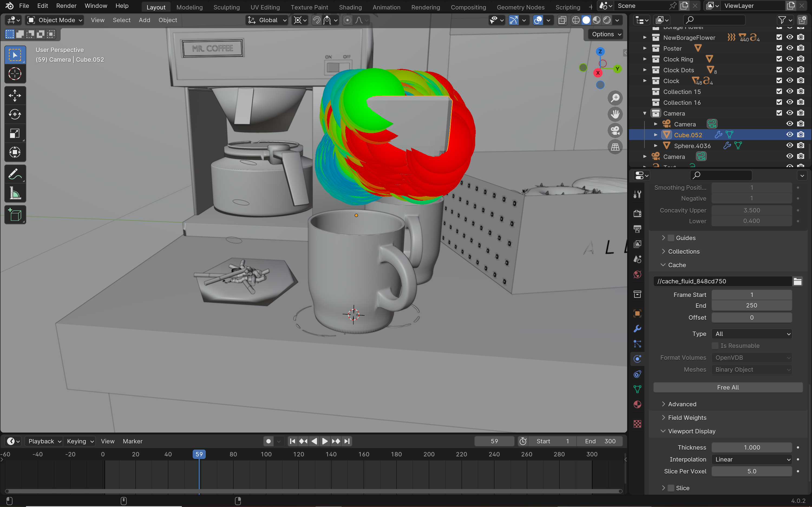Screen dimensions: 812x507
Task: Jump to the first frame
Action: coord(292,441)
